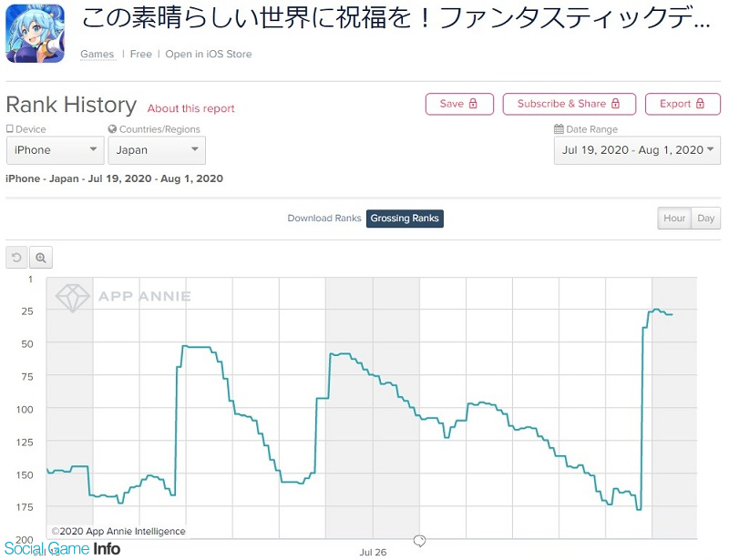Click the lock icon on Save button

click(x=473, y=104)
